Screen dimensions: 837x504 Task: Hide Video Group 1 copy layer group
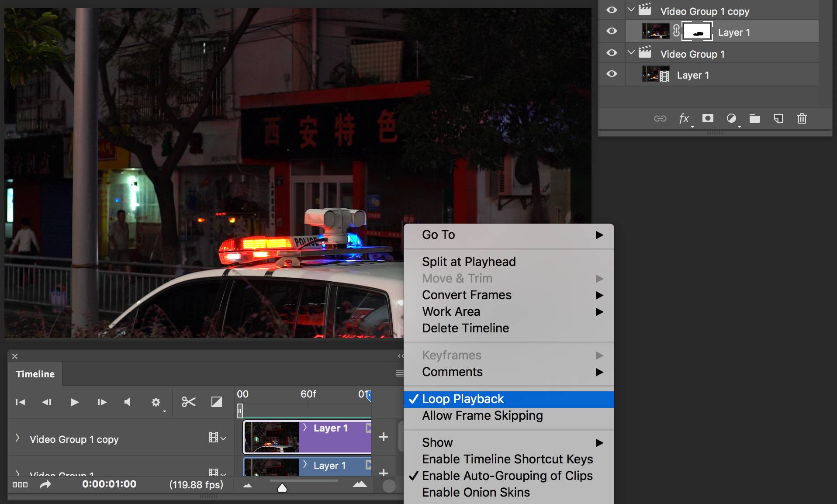pyautogui.click(x=612, y=10)
